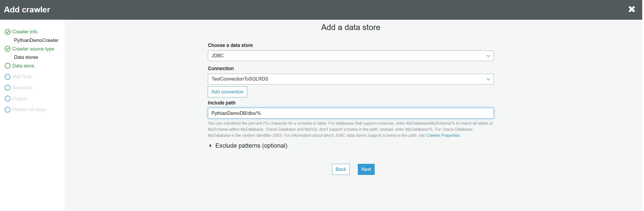This screenshot has height=211, width=644.
Task: Click the circle icon beside Review all steps
Action: point(8,110)
